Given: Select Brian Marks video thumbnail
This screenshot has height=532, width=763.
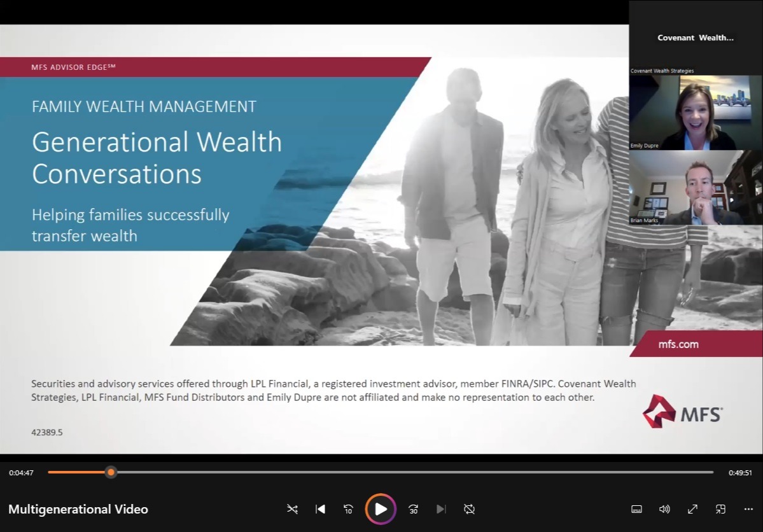Looking at the screenshot, I should click(696, 187).
